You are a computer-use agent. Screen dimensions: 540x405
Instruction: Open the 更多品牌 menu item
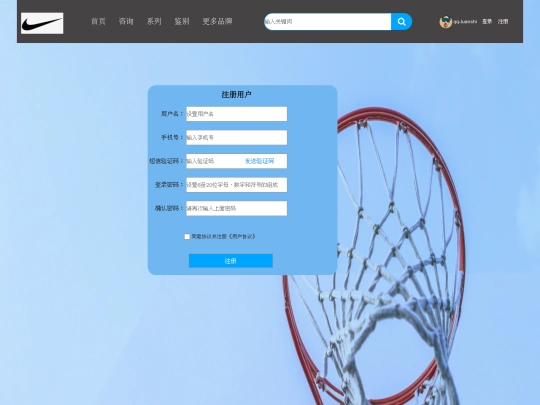(x=217, y=21)
